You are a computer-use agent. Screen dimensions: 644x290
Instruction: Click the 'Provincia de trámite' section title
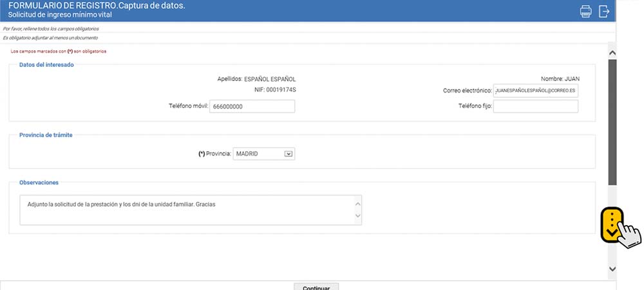click(x=46, y=135)
